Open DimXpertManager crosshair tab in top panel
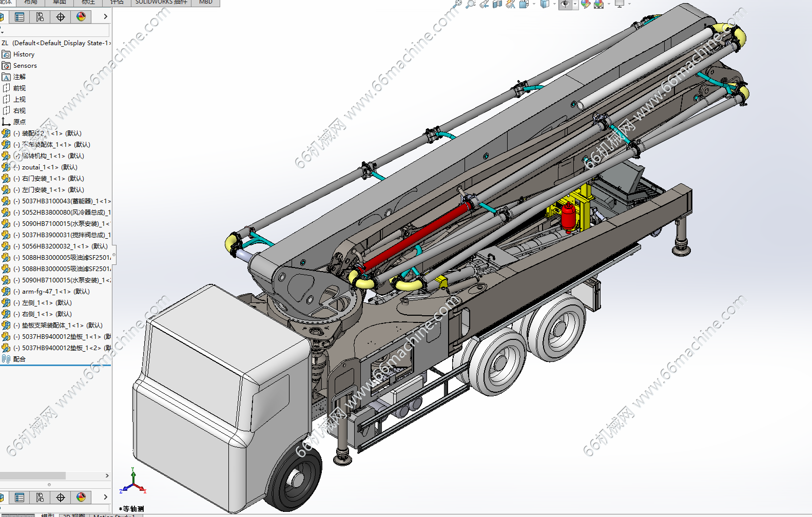The width and height of the screenshot is (812, 517). (x=61, y=17)
